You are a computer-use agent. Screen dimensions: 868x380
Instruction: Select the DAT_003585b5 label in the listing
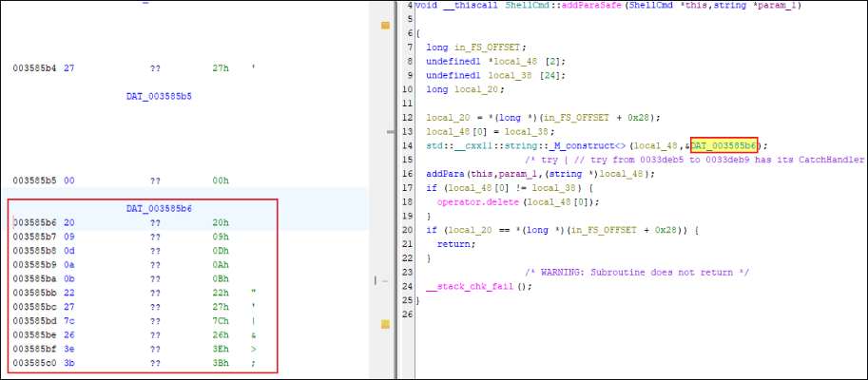point(159,97)
